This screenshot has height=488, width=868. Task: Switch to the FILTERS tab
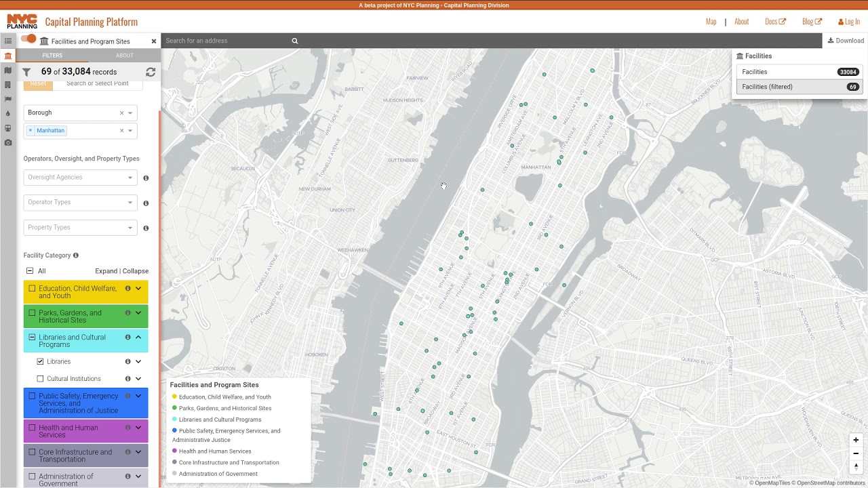pyautogui.click(x=52, y=56)
